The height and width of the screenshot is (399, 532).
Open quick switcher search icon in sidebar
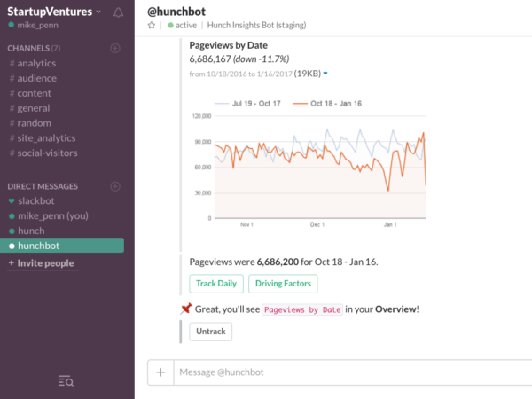tap(66, 380)
